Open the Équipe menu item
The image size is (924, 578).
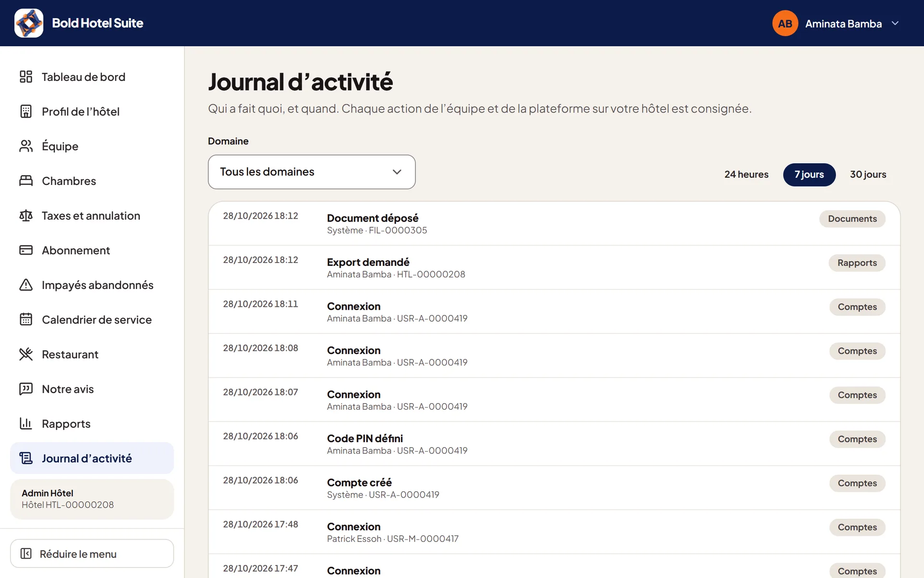pos(92,146)
